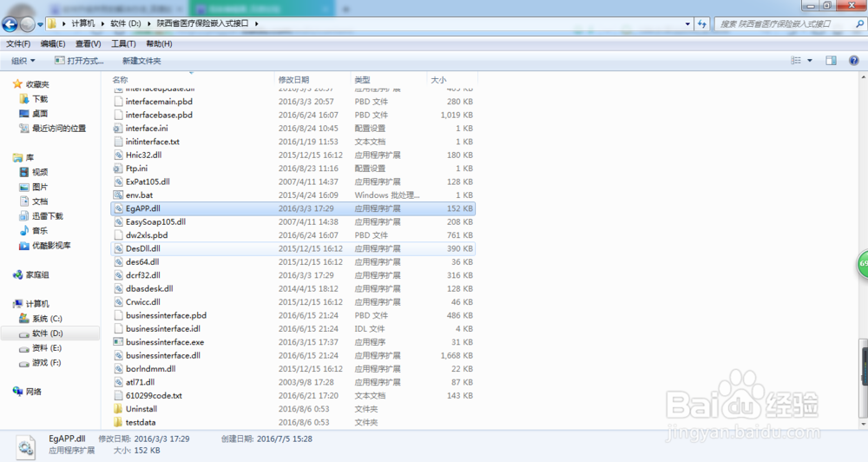
Task: Click file name EasySoap105.dll
Action: (x=155, y=221)
